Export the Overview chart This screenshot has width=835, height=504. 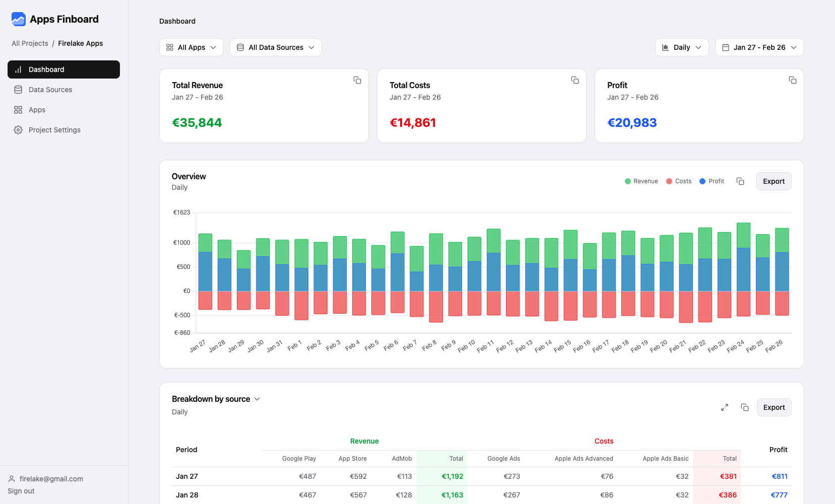point(774,181)
